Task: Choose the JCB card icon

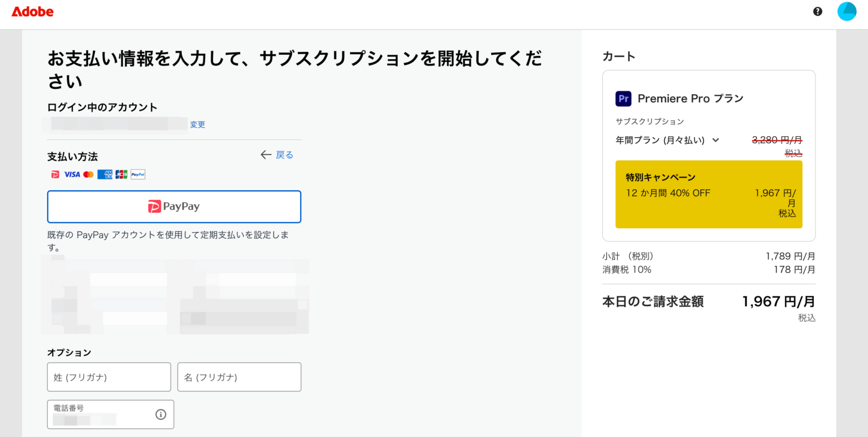Action: pyautogui.click(x=121, y=174)
